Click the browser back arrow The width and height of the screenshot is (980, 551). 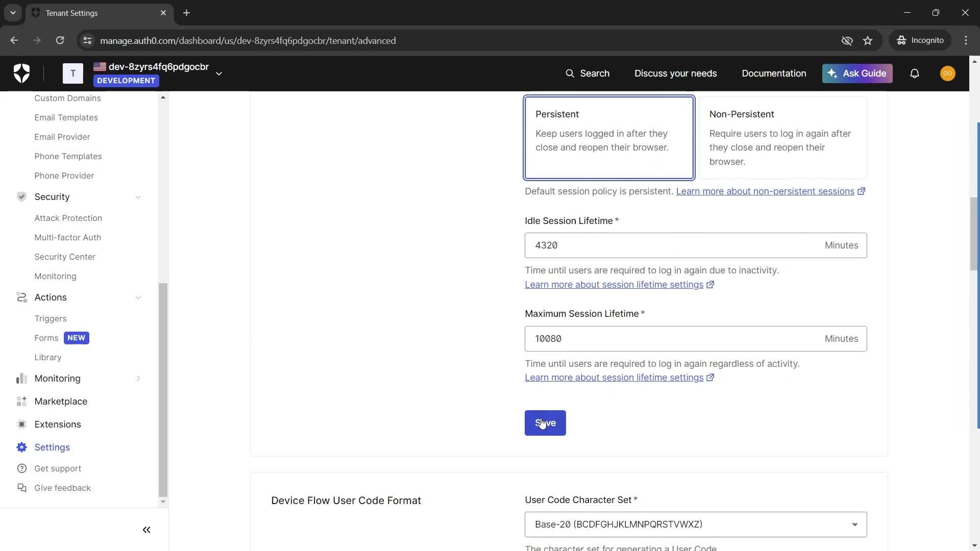(x=14, y=40)
